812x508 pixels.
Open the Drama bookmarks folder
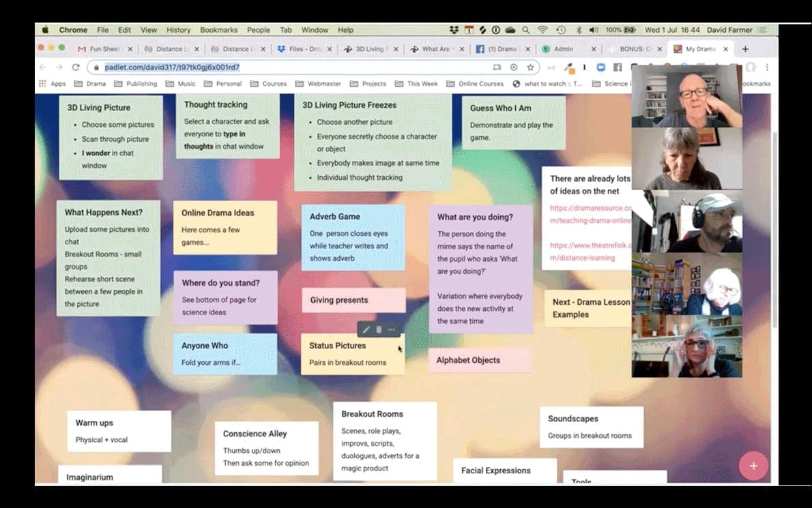pos(90,84)
